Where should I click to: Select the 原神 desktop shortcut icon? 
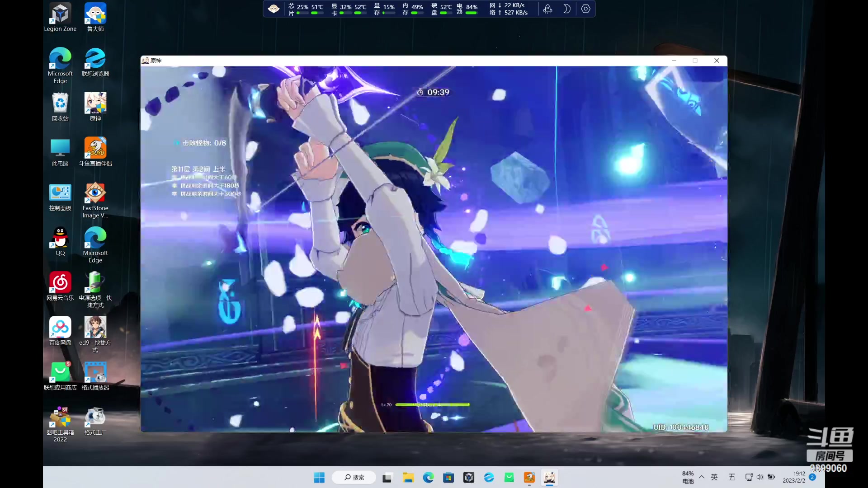[95, 107]
